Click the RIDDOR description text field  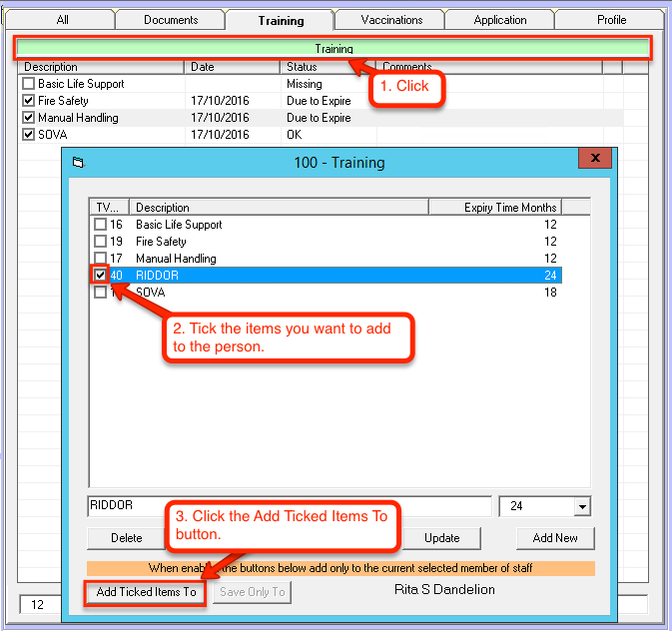(289, 506)
